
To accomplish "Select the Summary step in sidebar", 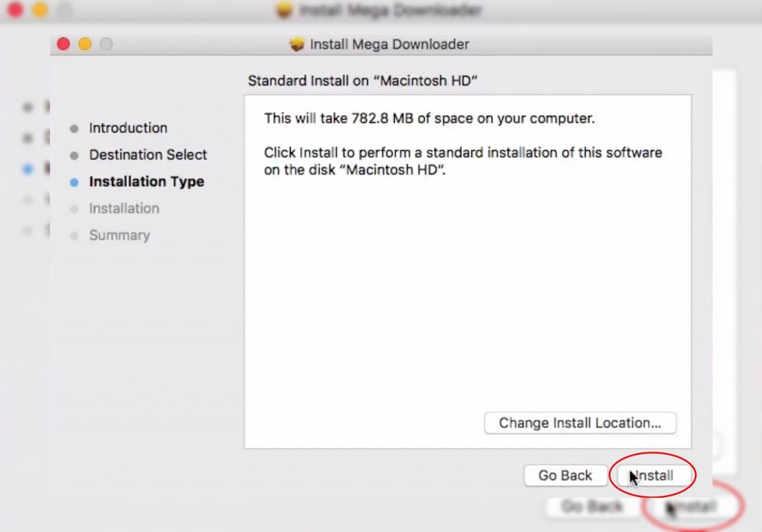I will coord(119,235).
